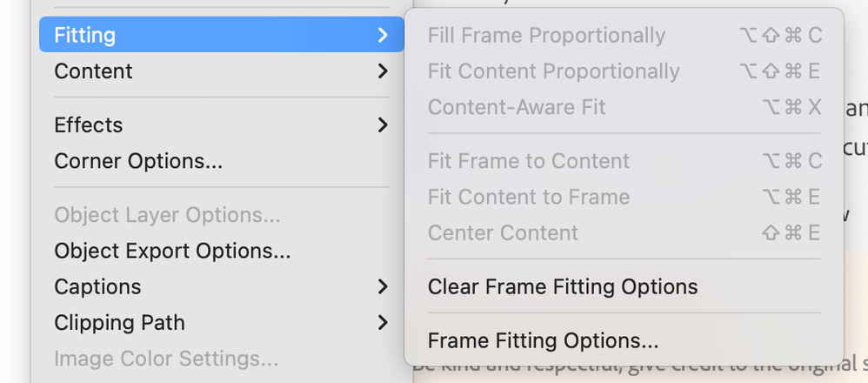Expand the Content submenu
This screenshot has width=868, height=383.
(93, 71)
